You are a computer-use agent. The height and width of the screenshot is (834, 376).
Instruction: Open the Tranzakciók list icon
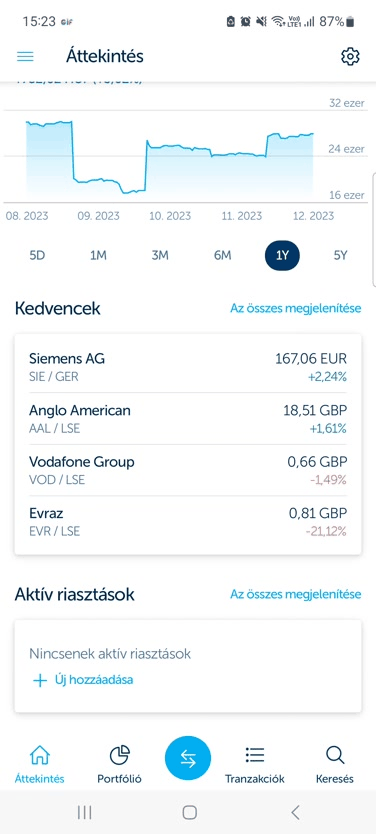(255, 754)
